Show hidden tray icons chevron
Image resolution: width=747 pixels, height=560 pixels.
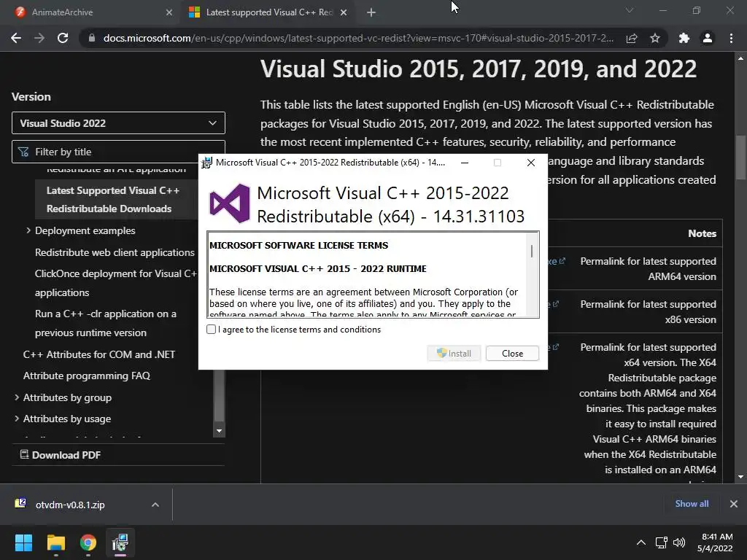click(641, 542)
